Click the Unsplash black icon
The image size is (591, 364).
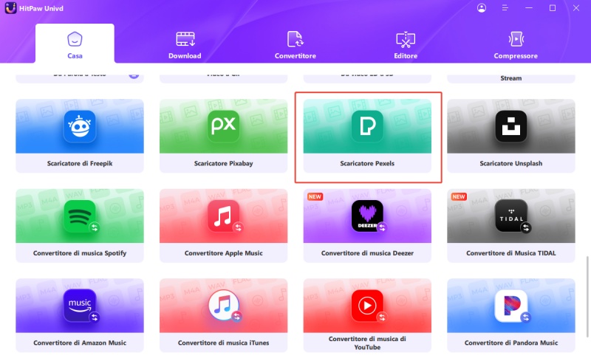pyautogui.click(x=511, y=126)
